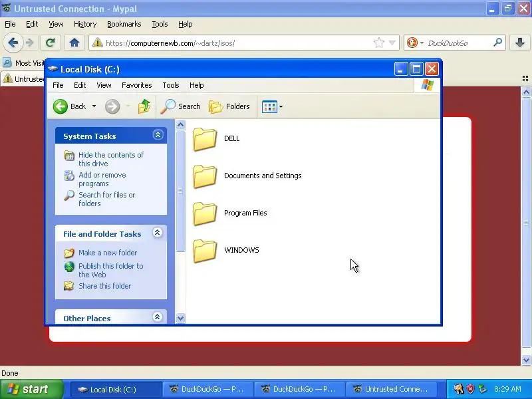The height and width of the screenshot is (399, 532).
Task: Reload the page in Mypal
Action: [x=51, y=43]
